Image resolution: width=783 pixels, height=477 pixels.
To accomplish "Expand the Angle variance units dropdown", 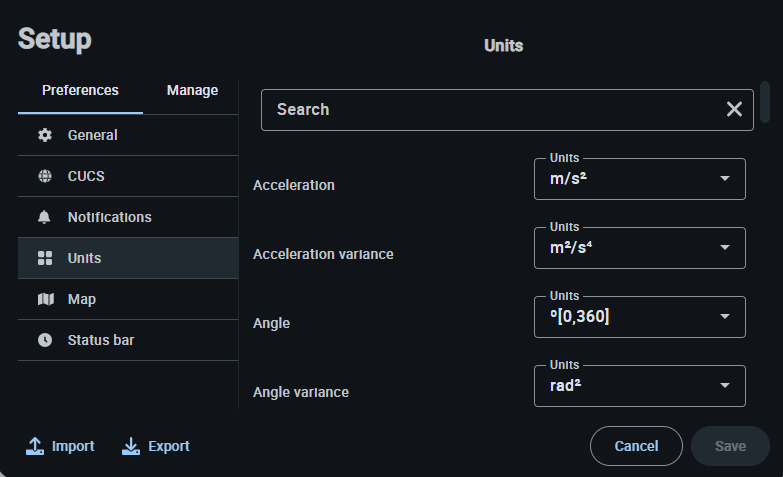I will 640,387.
